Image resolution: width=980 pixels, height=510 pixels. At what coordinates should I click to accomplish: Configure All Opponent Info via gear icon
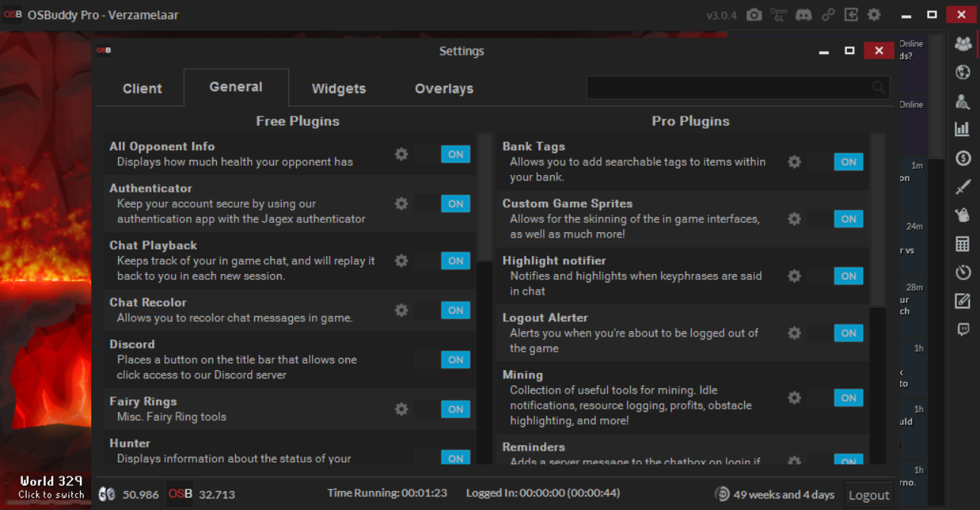pyautogui.click(x=402, y=155)
